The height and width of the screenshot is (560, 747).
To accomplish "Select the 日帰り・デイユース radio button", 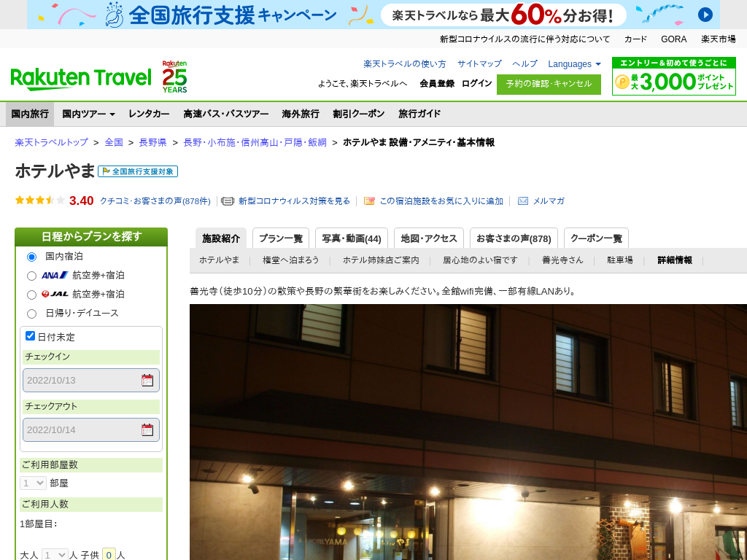I will [31, 314].
